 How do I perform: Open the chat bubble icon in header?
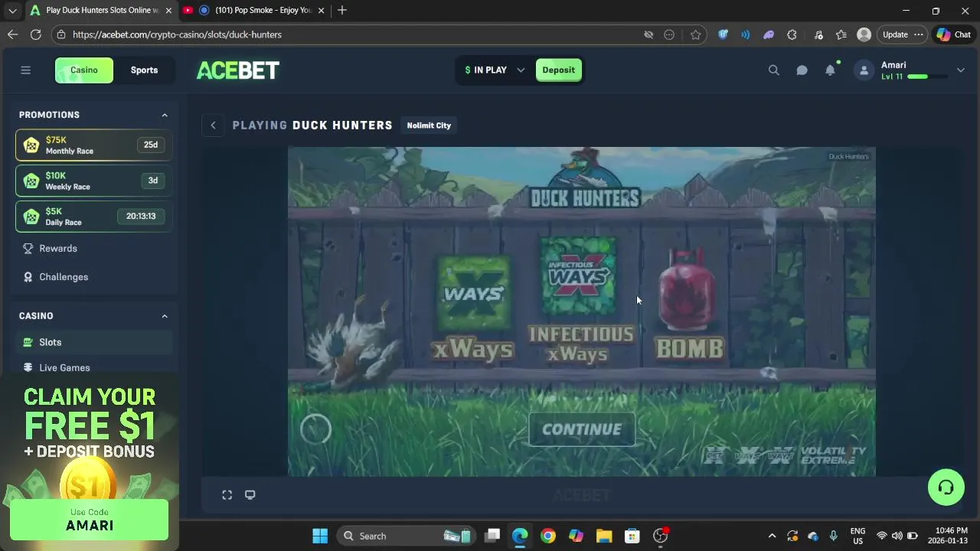(x=802, y=70)
